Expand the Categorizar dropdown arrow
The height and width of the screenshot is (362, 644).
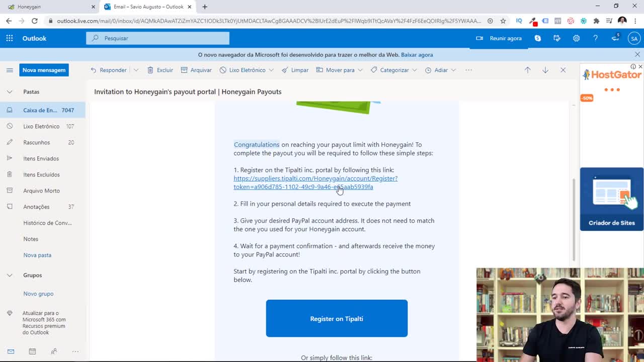pyautogui.click(x=415, y=70)
